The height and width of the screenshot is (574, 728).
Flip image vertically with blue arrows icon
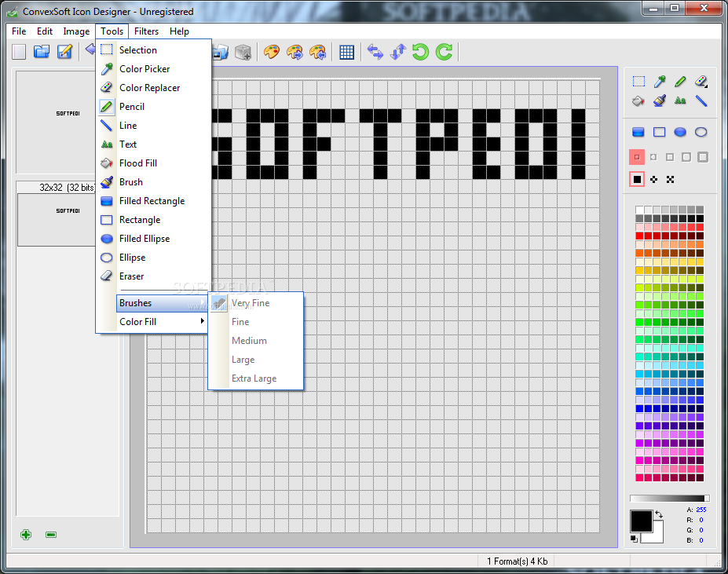398,52
